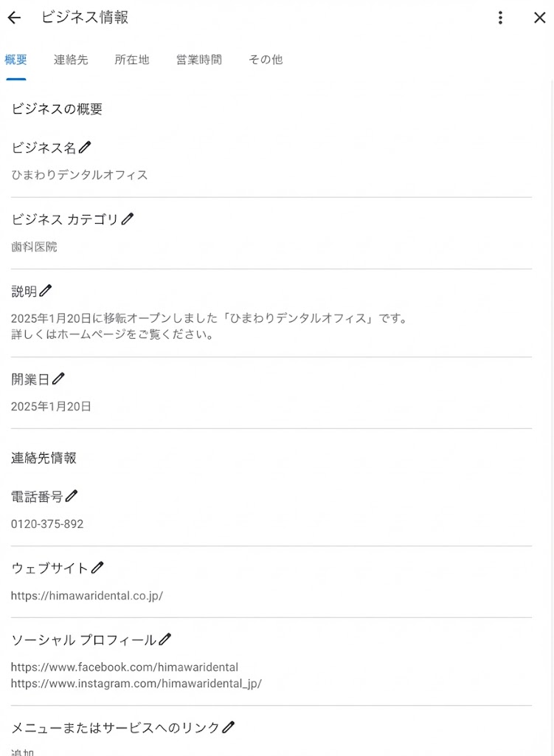Screen dimensions: 554x756
Task: Edit ソーシャル プロフィール pencil icon
Action: pyautogui.click(x=165, y=639)
